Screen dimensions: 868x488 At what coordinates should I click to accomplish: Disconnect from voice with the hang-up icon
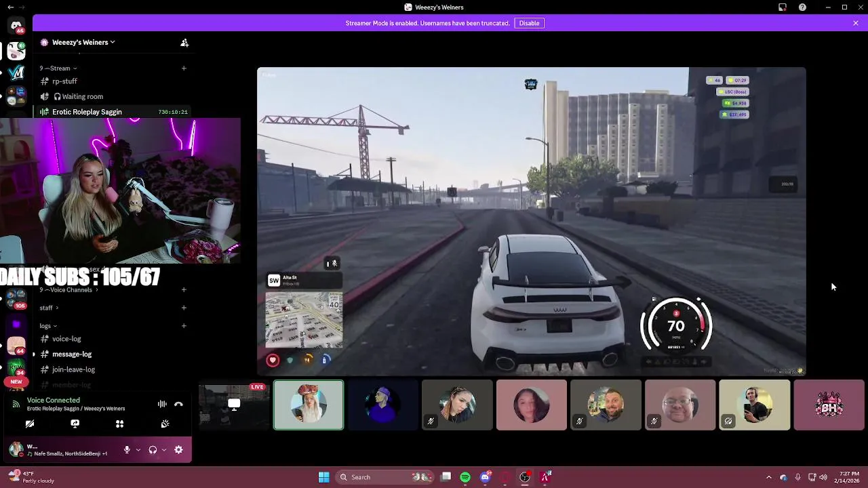(178, 404)
